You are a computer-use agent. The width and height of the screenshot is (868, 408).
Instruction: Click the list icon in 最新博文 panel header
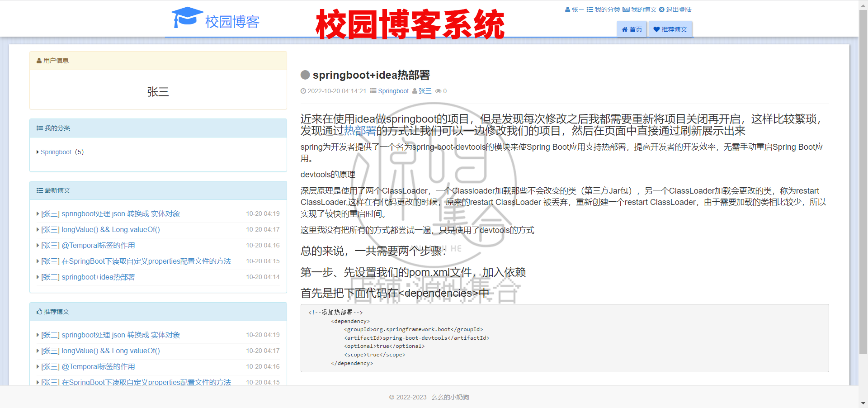click(x=40, y=190)
